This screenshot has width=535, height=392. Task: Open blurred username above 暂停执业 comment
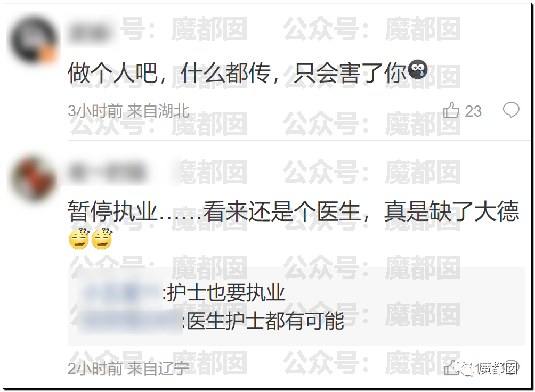pyautogui.click(x=107, y=173)
